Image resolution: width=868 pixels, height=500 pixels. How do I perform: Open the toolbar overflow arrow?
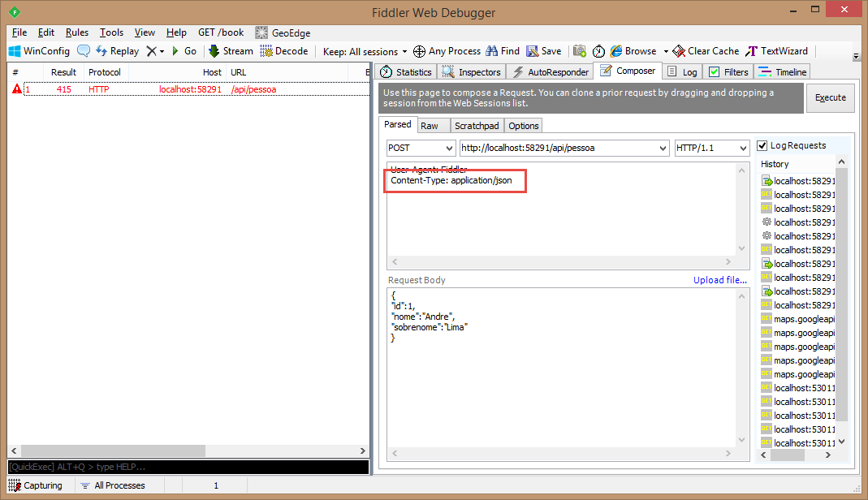[856, 56]
